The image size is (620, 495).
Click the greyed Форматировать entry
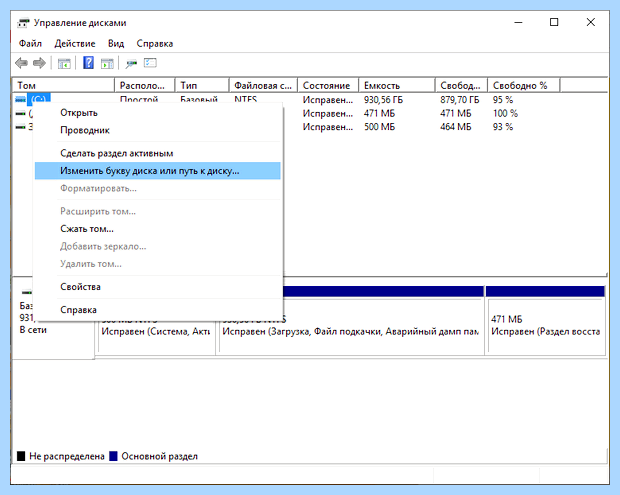pyautogui.click(x=158, y=188)
